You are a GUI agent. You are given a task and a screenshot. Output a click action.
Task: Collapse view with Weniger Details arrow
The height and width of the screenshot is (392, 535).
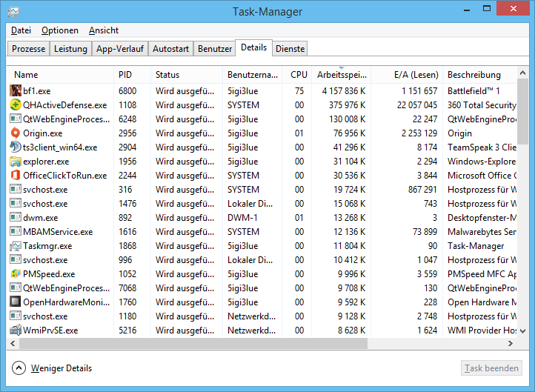[x=19, y=368]
